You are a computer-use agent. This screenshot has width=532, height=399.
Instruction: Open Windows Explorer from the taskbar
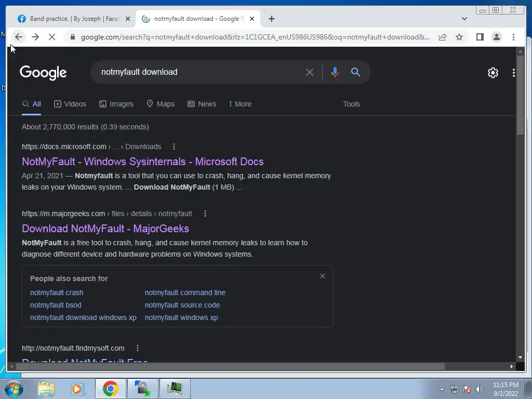(46, 389)
